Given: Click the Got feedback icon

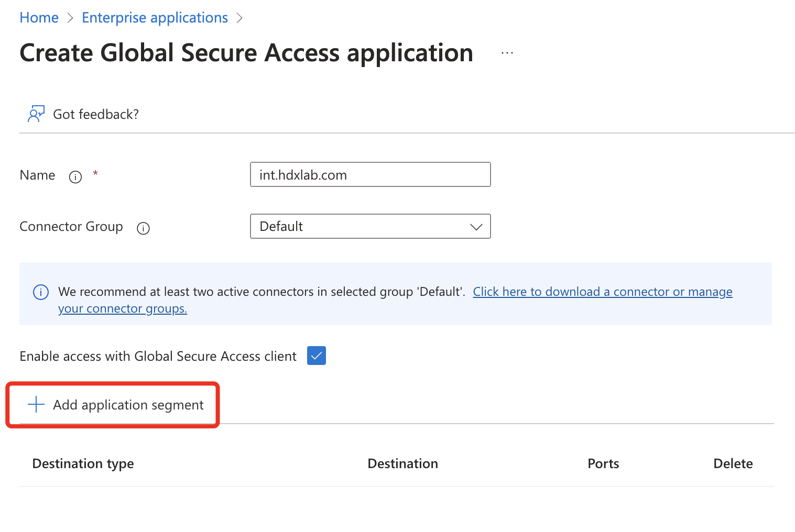Looking at the screenshot, I should (x=36, y=114).
